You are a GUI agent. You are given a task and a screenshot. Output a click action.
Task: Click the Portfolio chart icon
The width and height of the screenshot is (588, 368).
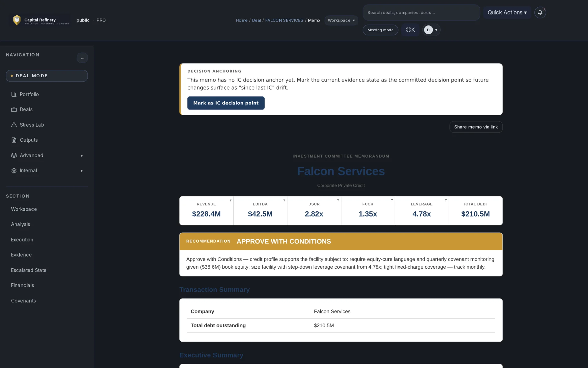[x=14, y=94]
